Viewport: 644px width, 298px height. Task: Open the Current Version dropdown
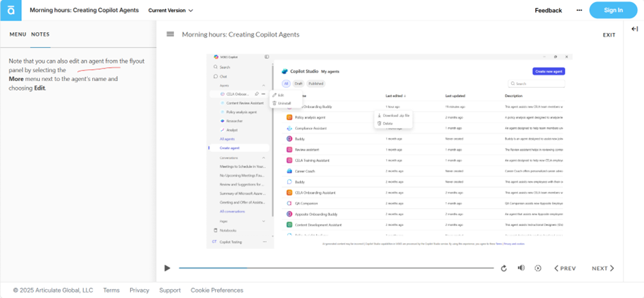[171, 10]
